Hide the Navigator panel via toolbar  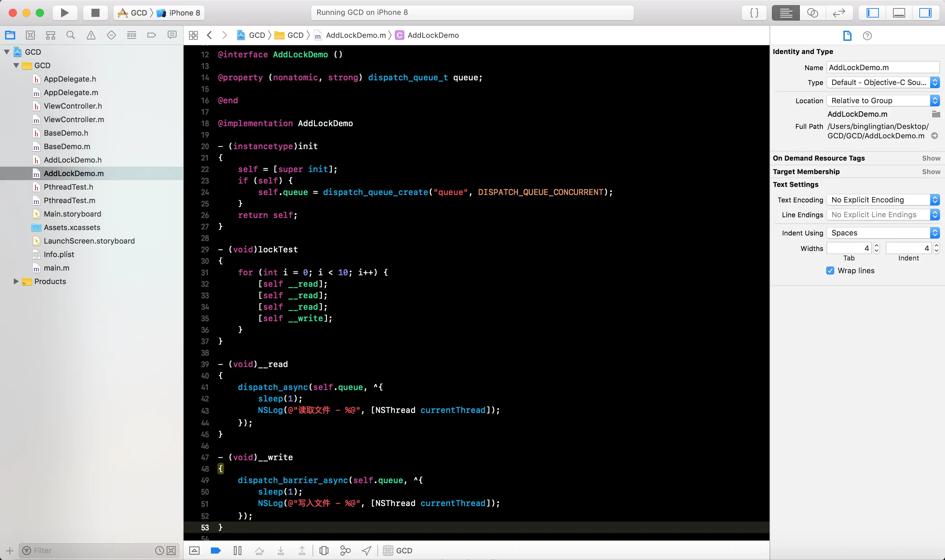[872, 13]
